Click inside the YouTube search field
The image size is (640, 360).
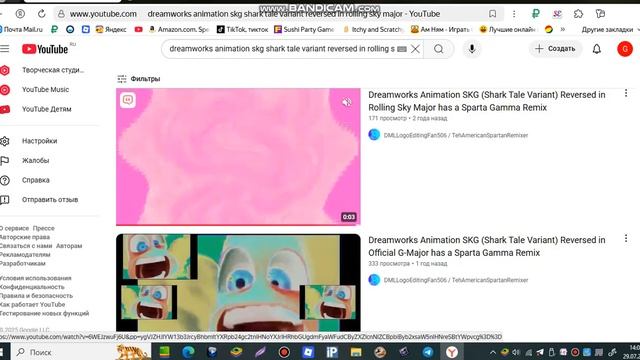(282, 49)
